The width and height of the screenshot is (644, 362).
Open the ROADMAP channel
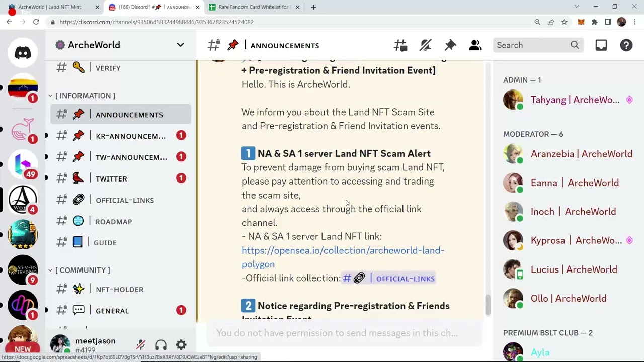[121, 221]
